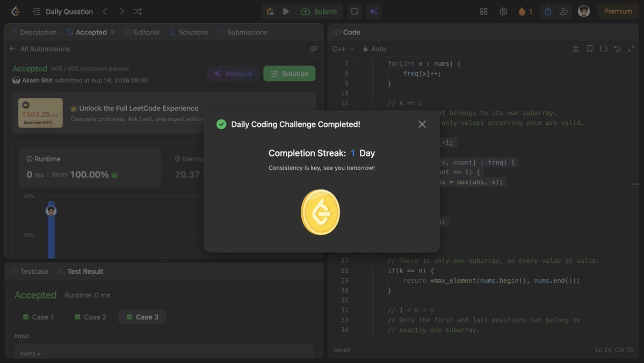Click the green Solution button
Viewport: 644px width, 363px height.
289,74
